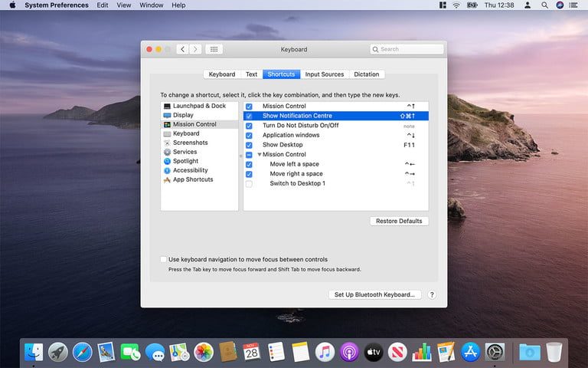Open the Spotlight search in menu bar
588x368 pixels.
pyautogui.click(x=544, y=5)
